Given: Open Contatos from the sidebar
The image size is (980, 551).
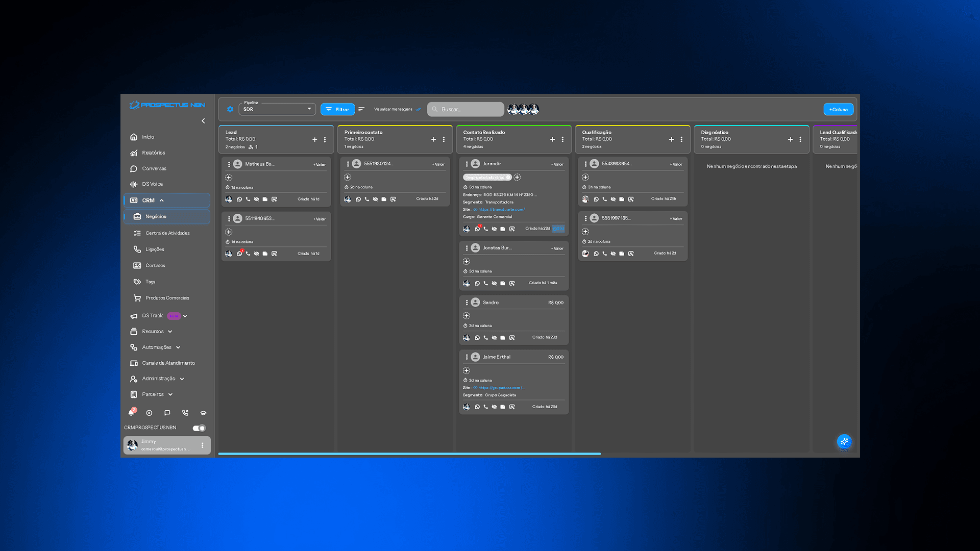Looking at the screenshot, I should click(x=155, y=265).
